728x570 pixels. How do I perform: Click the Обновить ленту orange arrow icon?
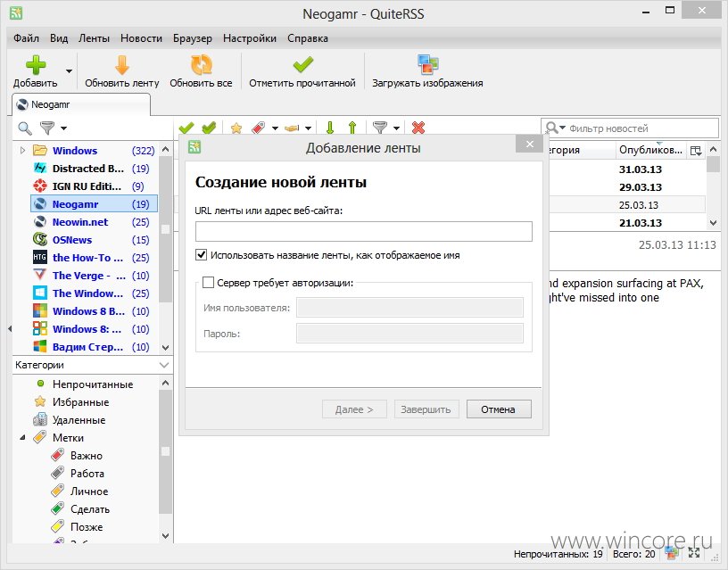coord(122,65)
